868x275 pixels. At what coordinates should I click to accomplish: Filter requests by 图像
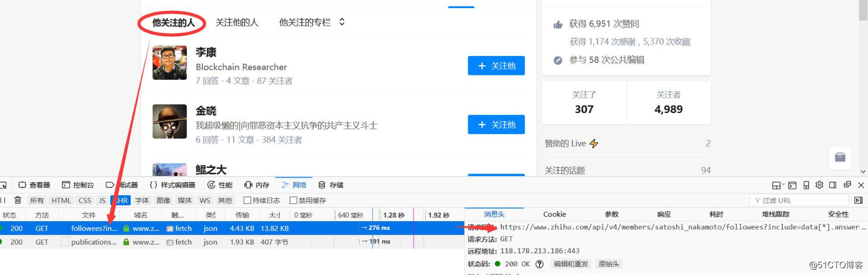(x=163, y=201)
